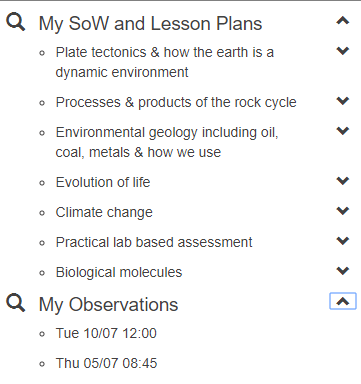Select the Climate change entry
The image size is (361, 384).
104,212
